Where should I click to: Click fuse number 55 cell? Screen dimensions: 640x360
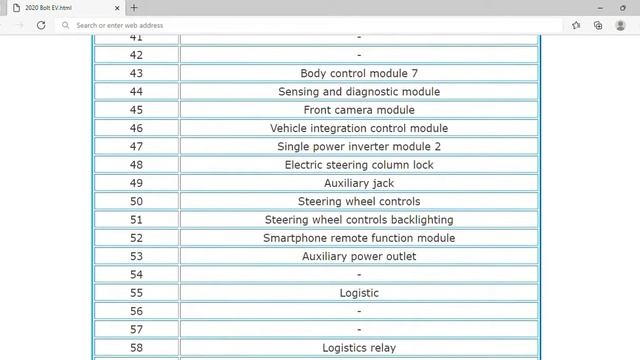click(x=136, y=293)
